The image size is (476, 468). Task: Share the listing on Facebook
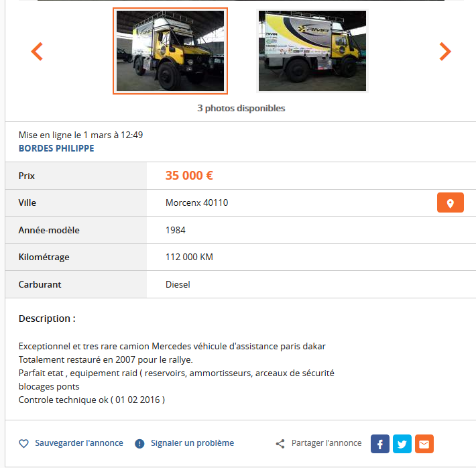[x=379, y=444]
